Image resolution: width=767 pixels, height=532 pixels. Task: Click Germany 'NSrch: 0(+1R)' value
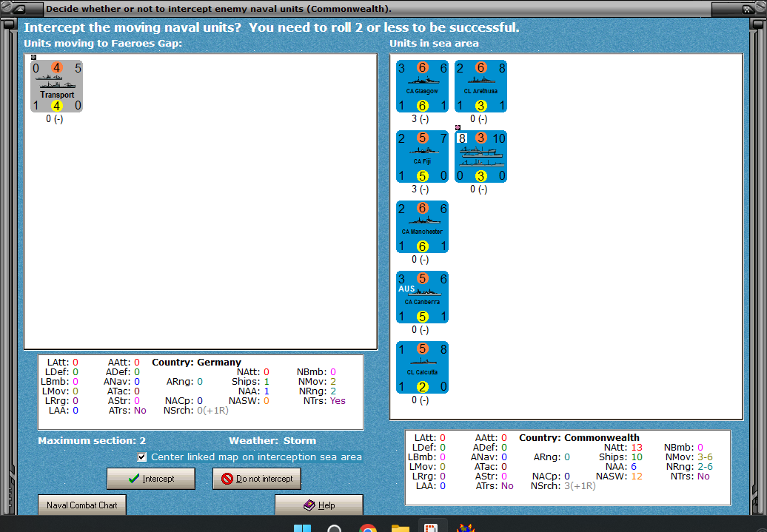[195, 411]
